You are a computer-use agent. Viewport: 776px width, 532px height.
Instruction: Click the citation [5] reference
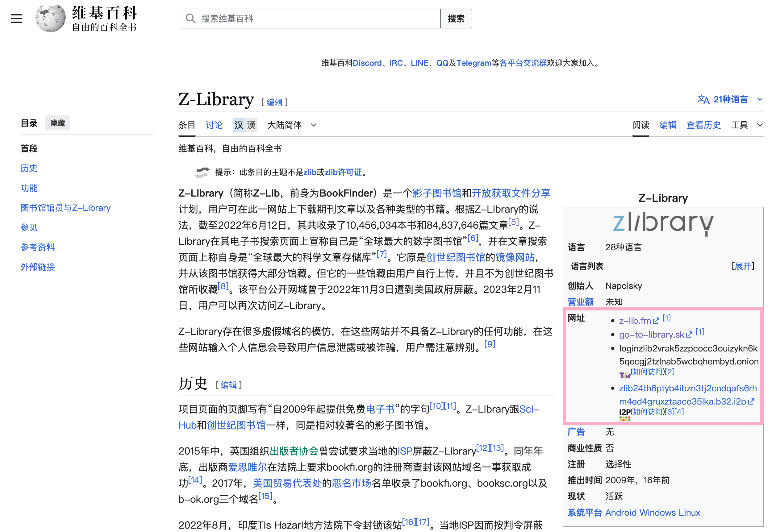pyautogui.click(x=513, y=222)
